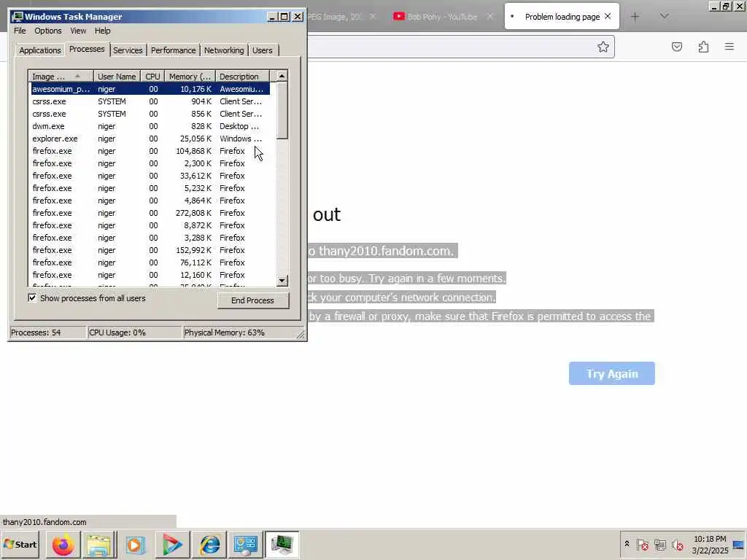Open clock showing 10:18 PM
The width and height of the screenshot is (747, 560).
(710, 545)
